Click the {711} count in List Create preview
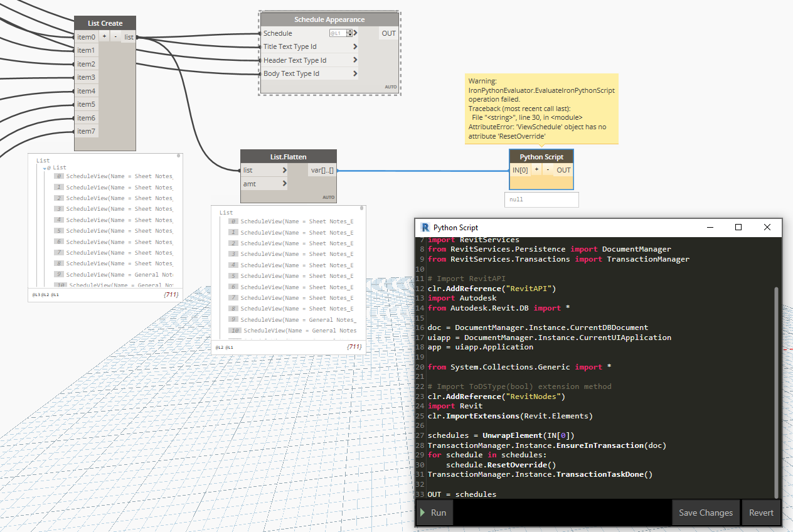This screenshot has width=793, height=532. pos(171,294)
